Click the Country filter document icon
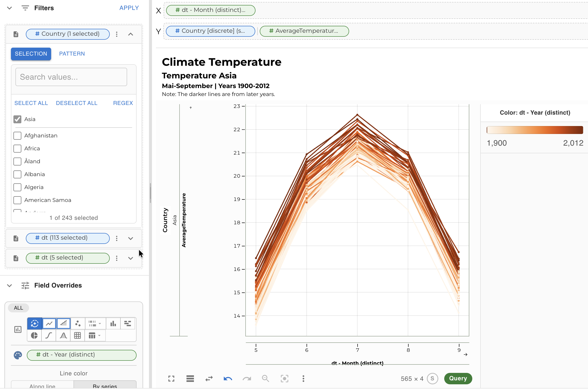Viewport: 588px width, 391px height. point(16,34)
